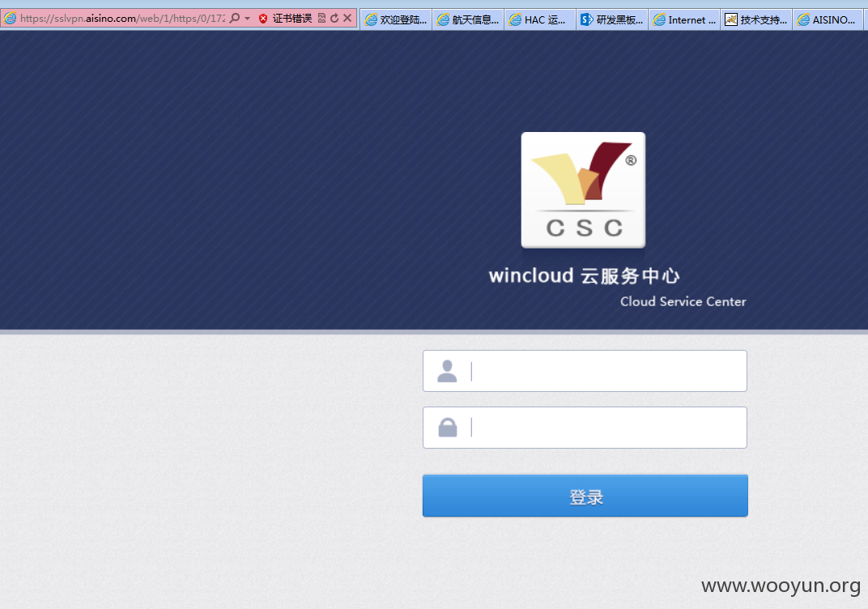Click the Cloud Service Center text
Viewport: 868px width, 609px height.
pyautogui.click(x=683, y=302)
